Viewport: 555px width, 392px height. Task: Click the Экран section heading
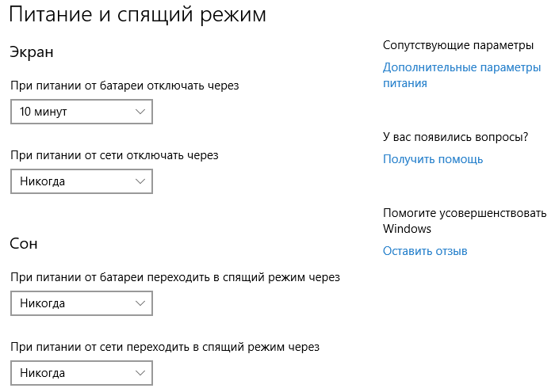[32, 52]
